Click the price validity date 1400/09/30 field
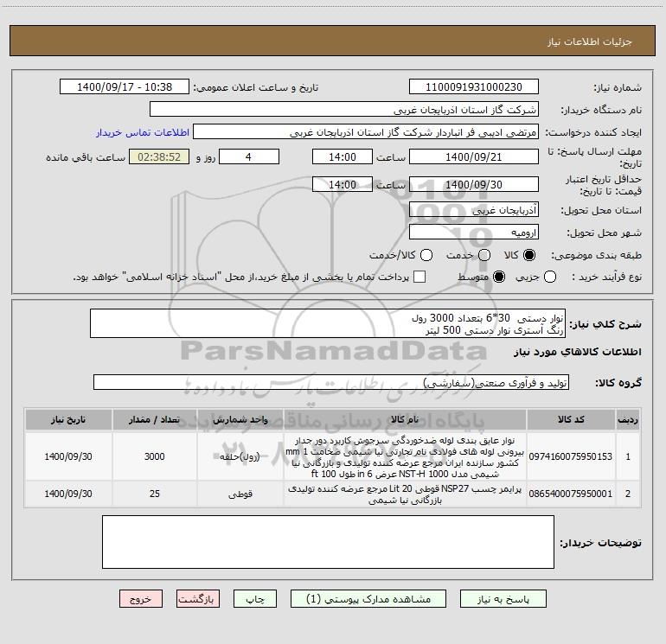The height and width of the screenshot is (644, 666). tap(474, 185)
